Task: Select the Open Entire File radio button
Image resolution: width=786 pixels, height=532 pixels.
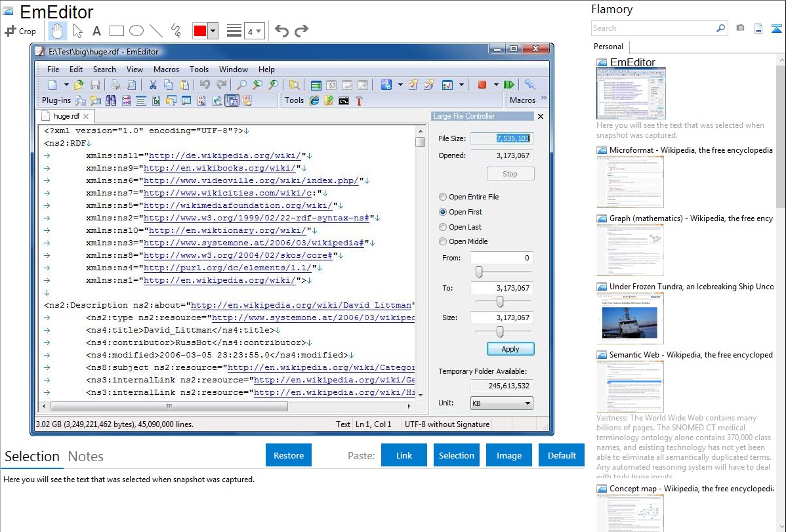Action: click(x=443, y=197)
